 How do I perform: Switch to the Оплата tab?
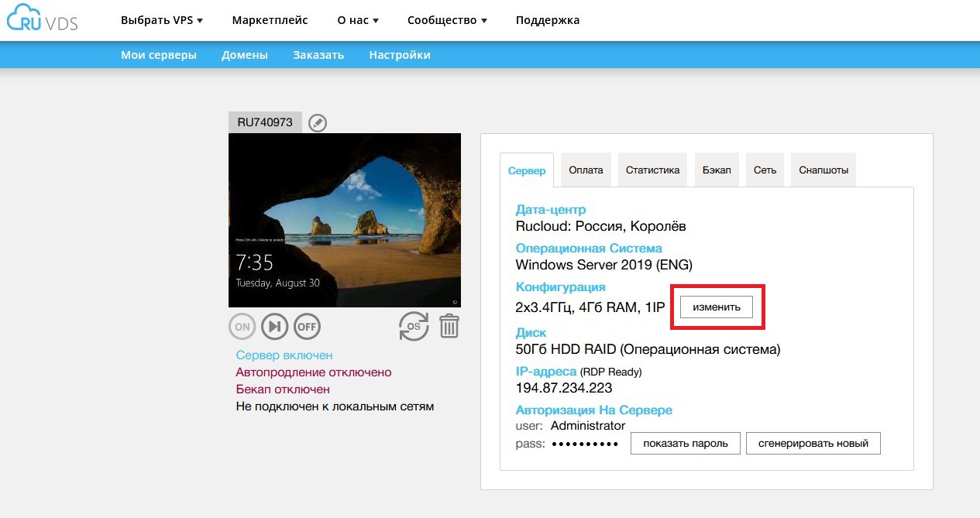click(586, 170)
